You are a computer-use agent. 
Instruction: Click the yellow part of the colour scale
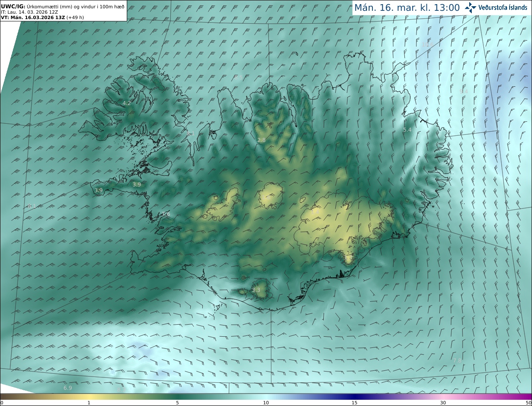(89, 396)
